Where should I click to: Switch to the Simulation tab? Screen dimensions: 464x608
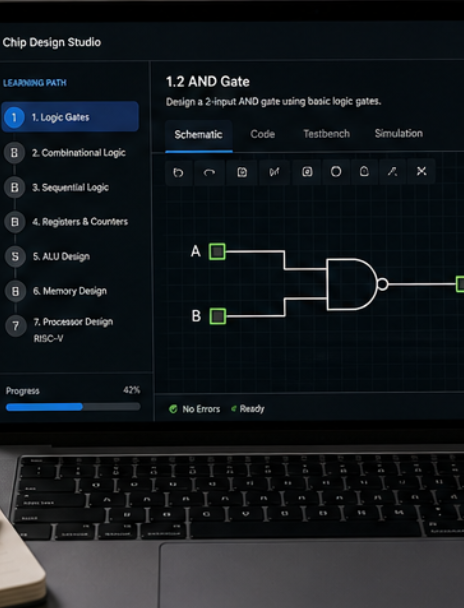pos(398,133)
